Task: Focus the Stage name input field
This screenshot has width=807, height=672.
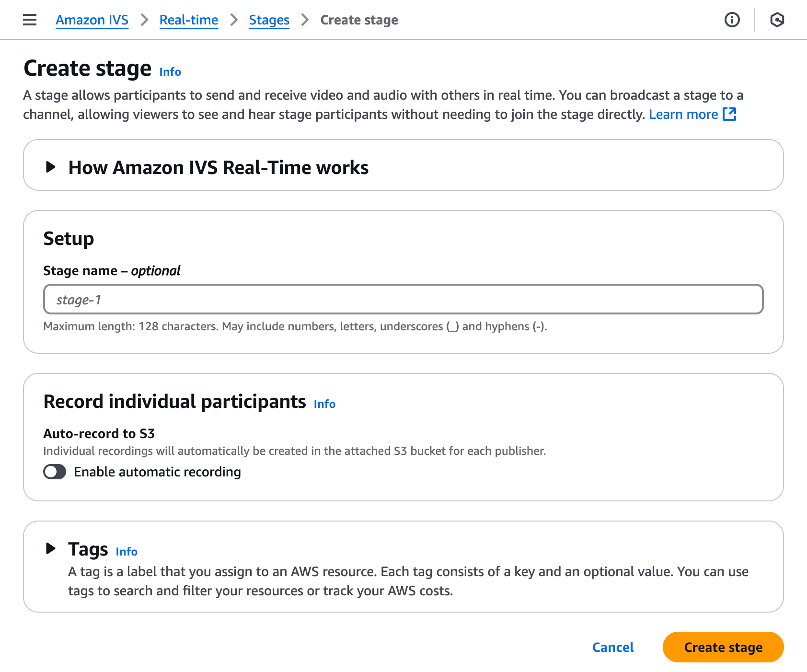Action: click(x=403, y=300)
